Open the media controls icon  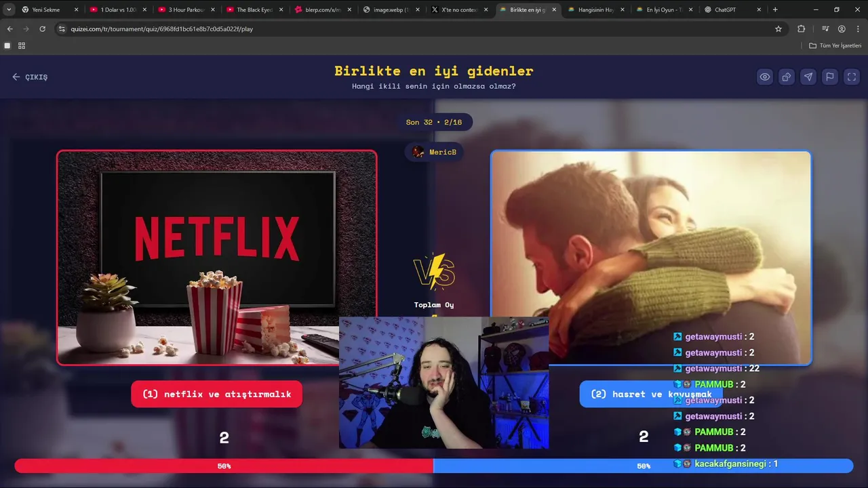pyautogui.click(x=825, y=29)
